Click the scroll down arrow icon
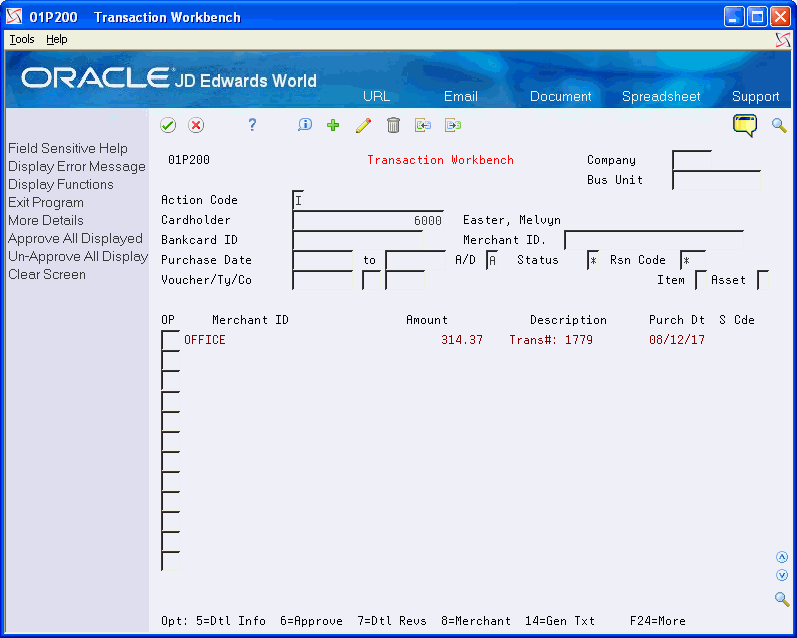Viewport: 797px width, 638px height. point(782,575)
